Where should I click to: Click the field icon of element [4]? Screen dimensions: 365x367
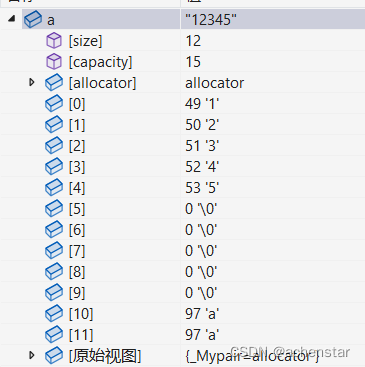(x=54, y=188)
